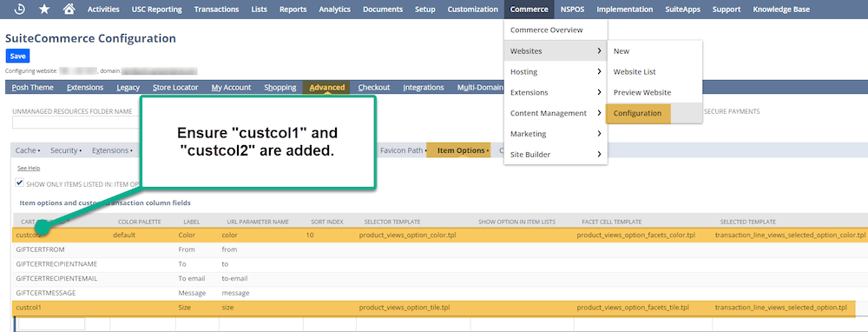Click the Color Palette value default
868x332 pixels.
click(x=124, y=235)
